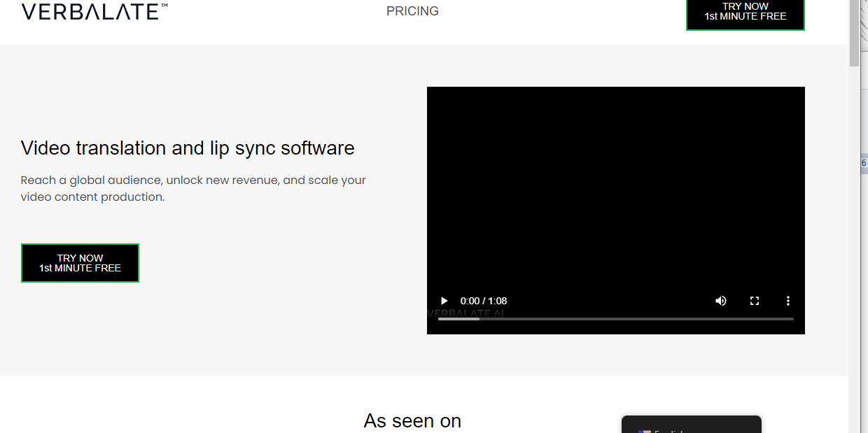Image resolution: width=868 pixels, height=433 pixels.
Task: Click the top TRY NOW 1st MINUTE FREE button
Action: point(745,11)
